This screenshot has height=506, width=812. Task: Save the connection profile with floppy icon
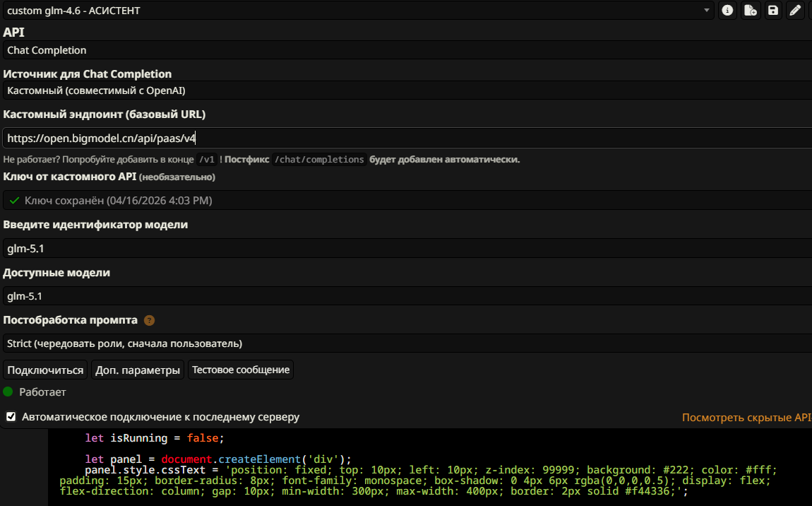tap(773, 11)
